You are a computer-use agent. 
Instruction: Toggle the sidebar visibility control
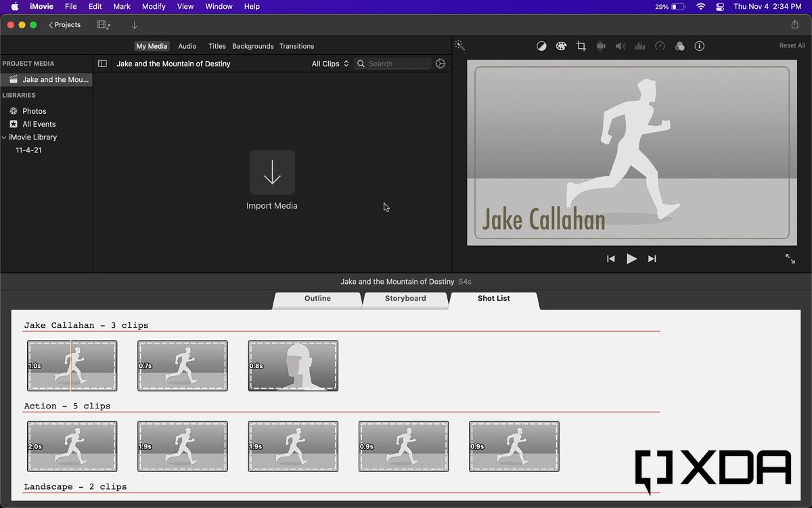coord(102,63)
